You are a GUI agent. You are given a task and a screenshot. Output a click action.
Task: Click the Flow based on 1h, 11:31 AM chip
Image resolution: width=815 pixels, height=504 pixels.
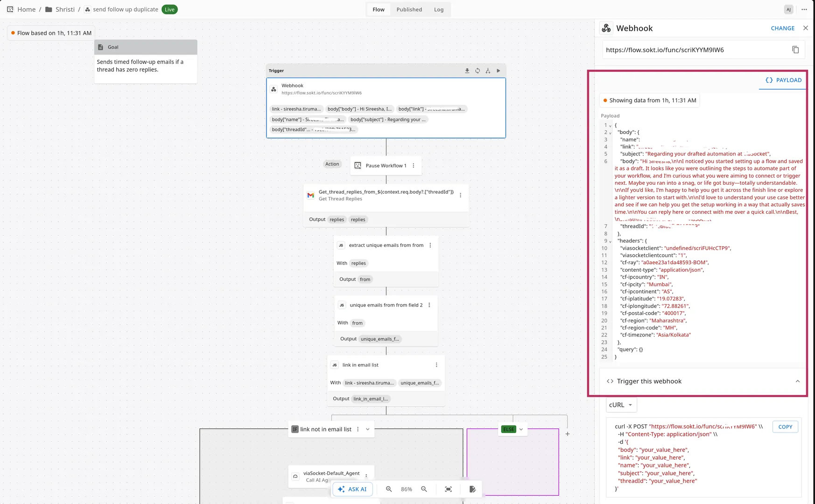click(x=51, y=33)
